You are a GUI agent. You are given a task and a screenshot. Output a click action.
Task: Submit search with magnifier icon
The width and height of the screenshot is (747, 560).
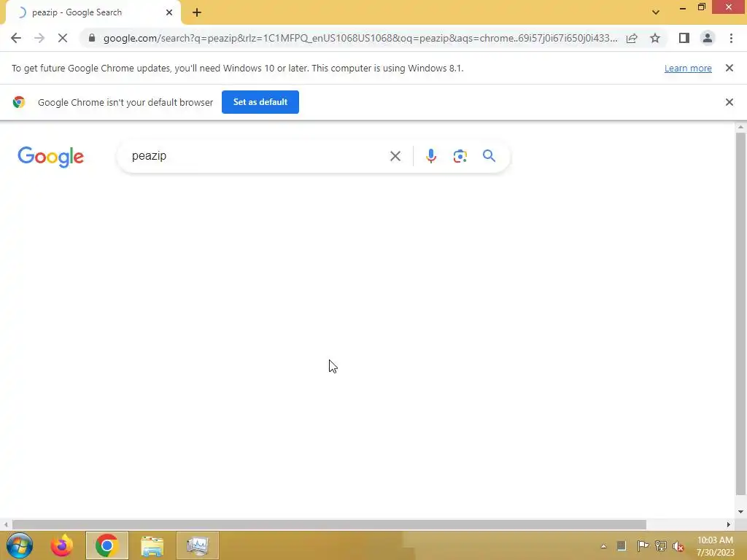point(489,156)
